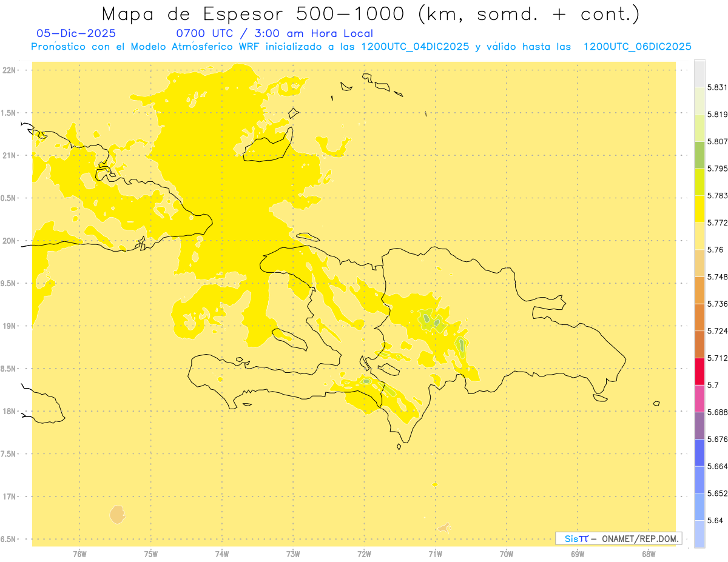Click the colorbar value 5.795

point(717,169)
